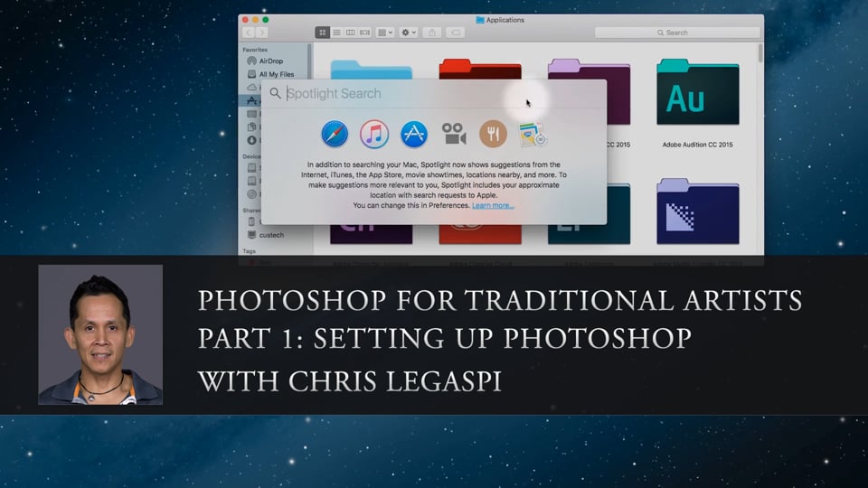The image size is (868, 488).
Task: Select the red Adobe folder in top row
Action: point(480,70)
